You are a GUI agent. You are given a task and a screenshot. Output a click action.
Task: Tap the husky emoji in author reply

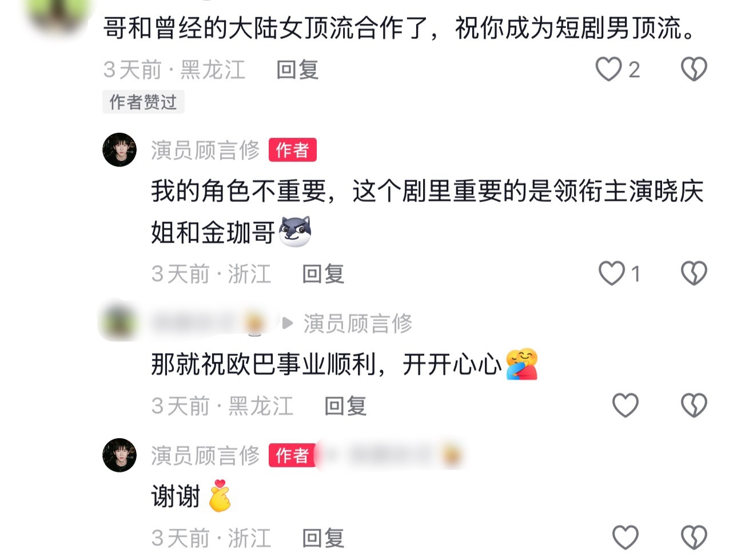tap(295, 232)
